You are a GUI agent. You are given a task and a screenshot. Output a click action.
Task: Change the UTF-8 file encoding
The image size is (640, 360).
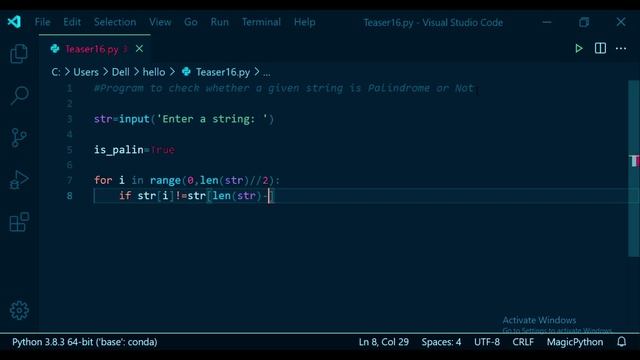pyautogui.click(x=487, y=342)
